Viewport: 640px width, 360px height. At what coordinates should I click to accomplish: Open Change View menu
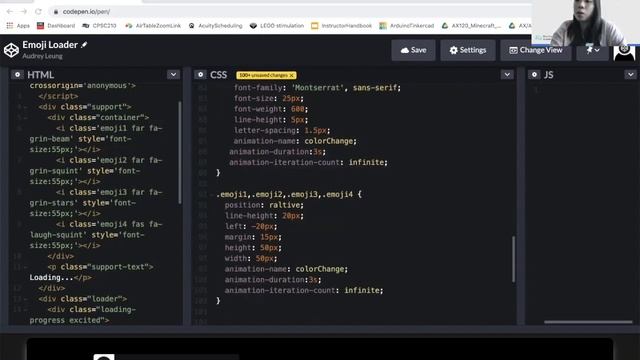pyautogui.click(x=536, y=50)
